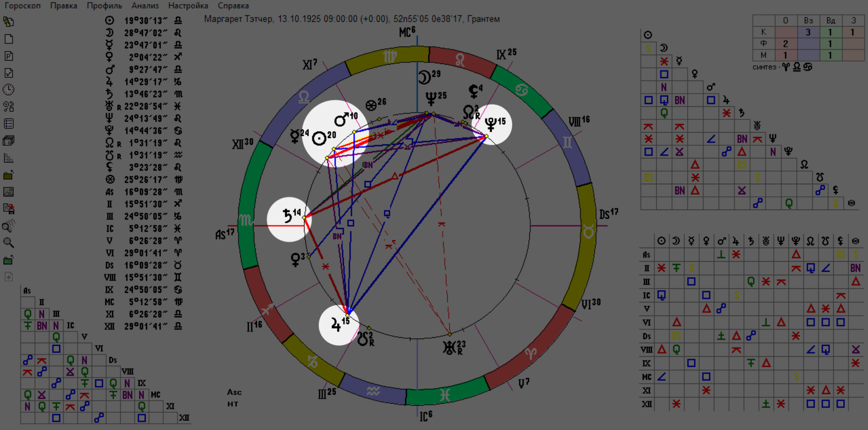Click the IC label below the chart
This screenshot has width=868, height=430.
(426, 416)
